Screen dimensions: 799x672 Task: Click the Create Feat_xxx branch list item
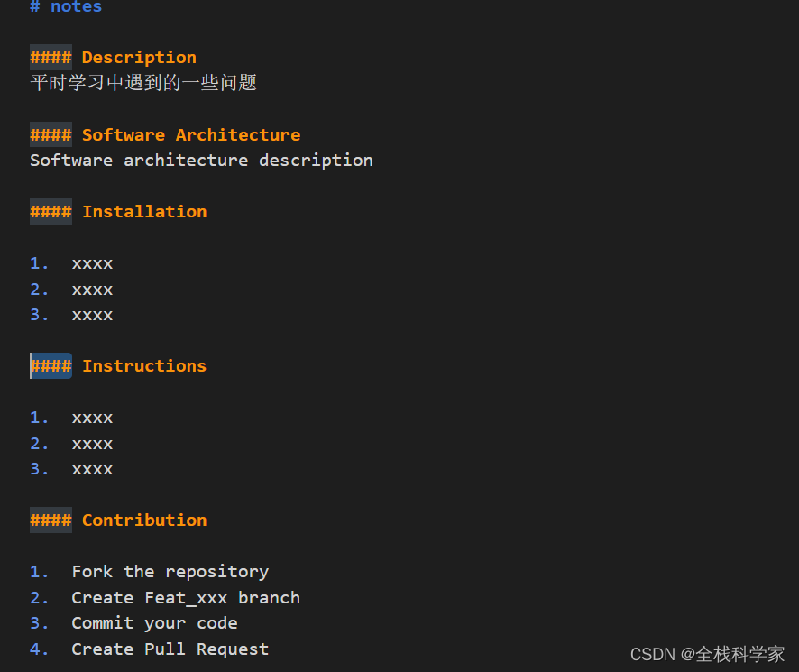coord(185,597)
